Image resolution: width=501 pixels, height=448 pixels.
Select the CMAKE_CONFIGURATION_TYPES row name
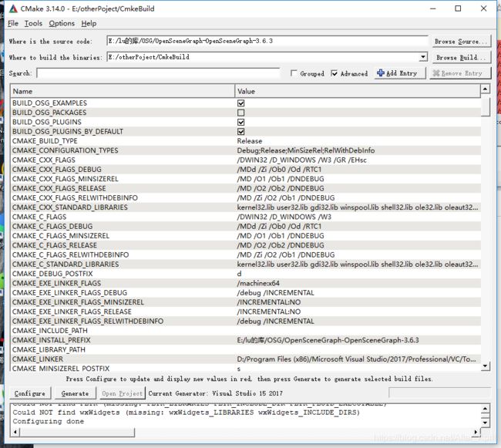(66, 150)
